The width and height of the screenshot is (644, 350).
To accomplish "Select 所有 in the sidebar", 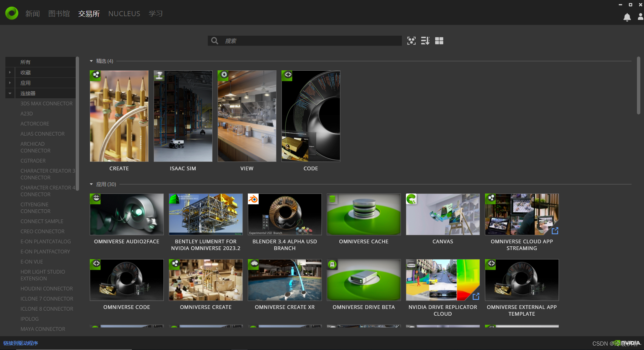I will [x=40, y=62].
